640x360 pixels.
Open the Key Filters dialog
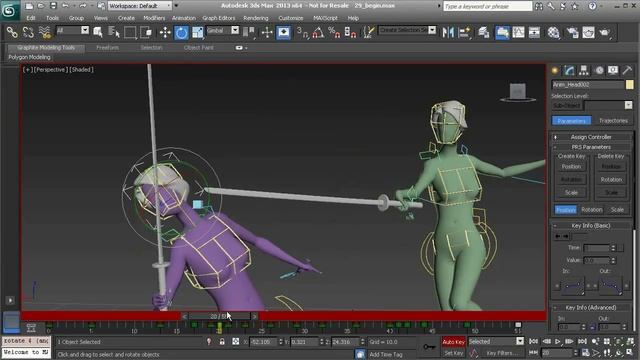tap(501, 353)
